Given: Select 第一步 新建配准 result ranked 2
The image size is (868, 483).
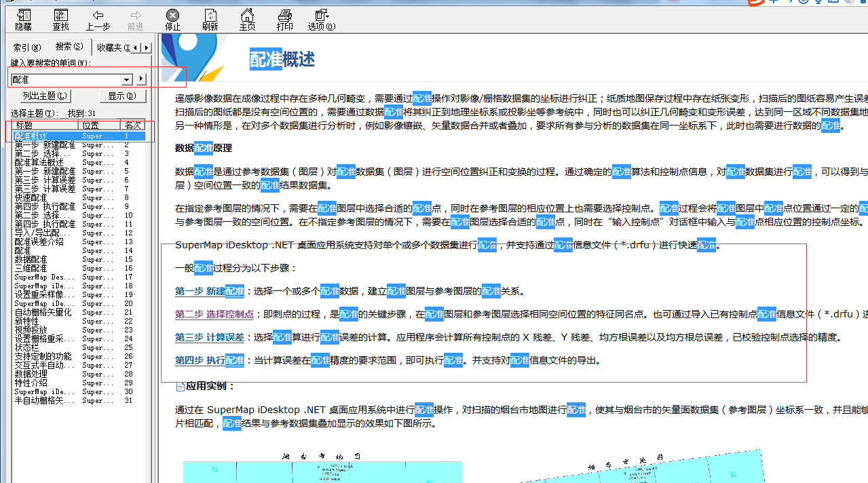Looking at the screenshot, I should tap(79, 145).
